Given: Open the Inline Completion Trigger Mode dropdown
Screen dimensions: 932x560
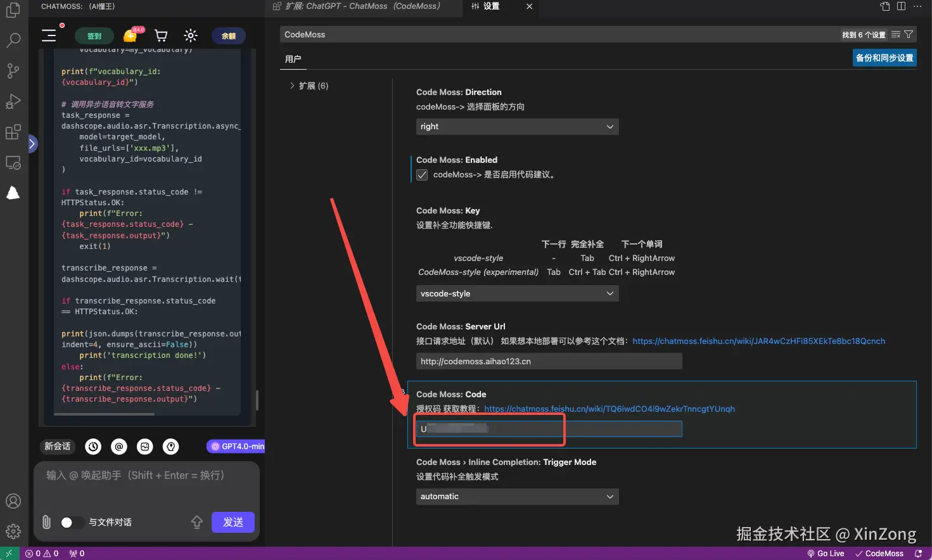Looking at the screenshot, I should coord(517,497).
